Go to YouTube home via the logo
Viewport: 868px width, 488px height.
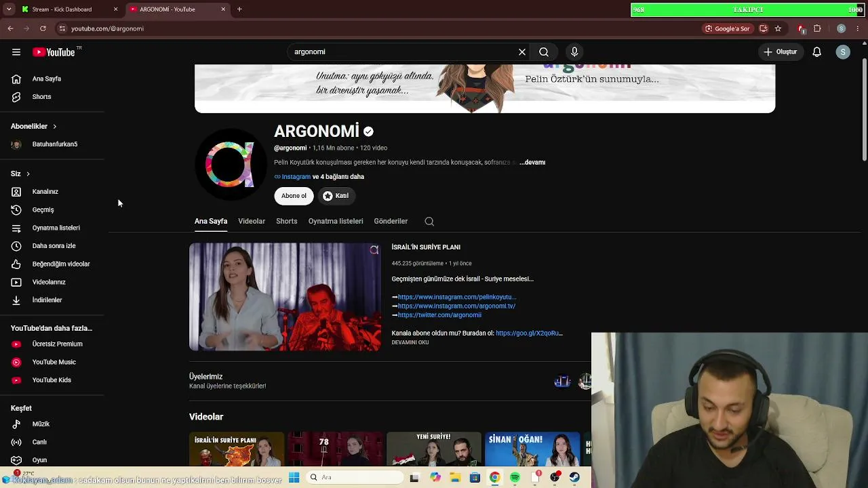[54, 52]
